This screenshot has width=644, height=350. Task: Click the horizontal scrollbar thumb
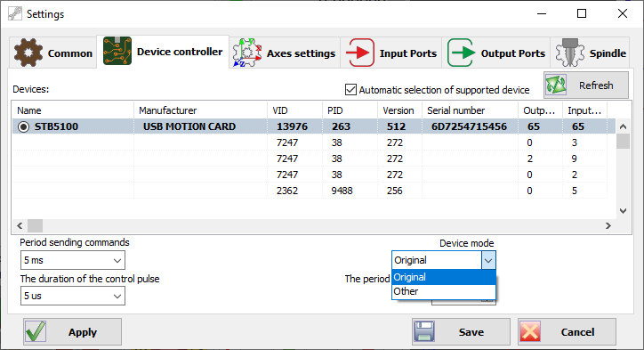35,225
